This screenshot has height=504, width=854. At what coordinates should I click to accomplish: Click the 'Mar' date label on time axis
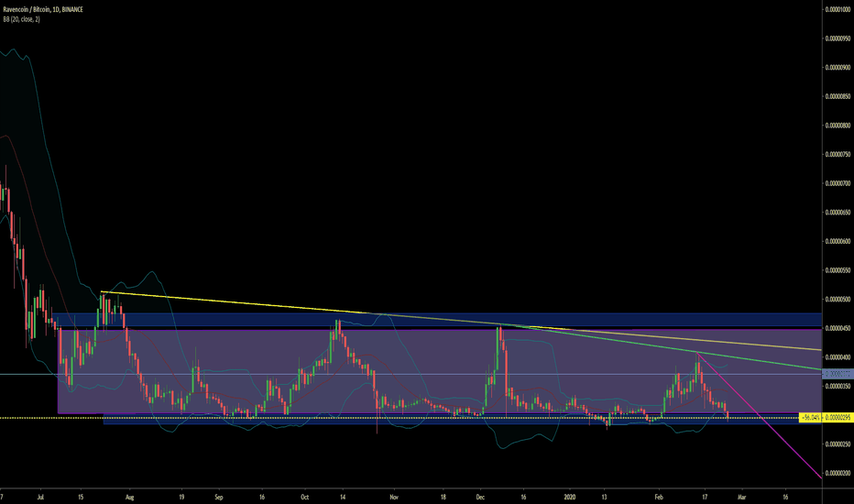click(x=740, y=497)
